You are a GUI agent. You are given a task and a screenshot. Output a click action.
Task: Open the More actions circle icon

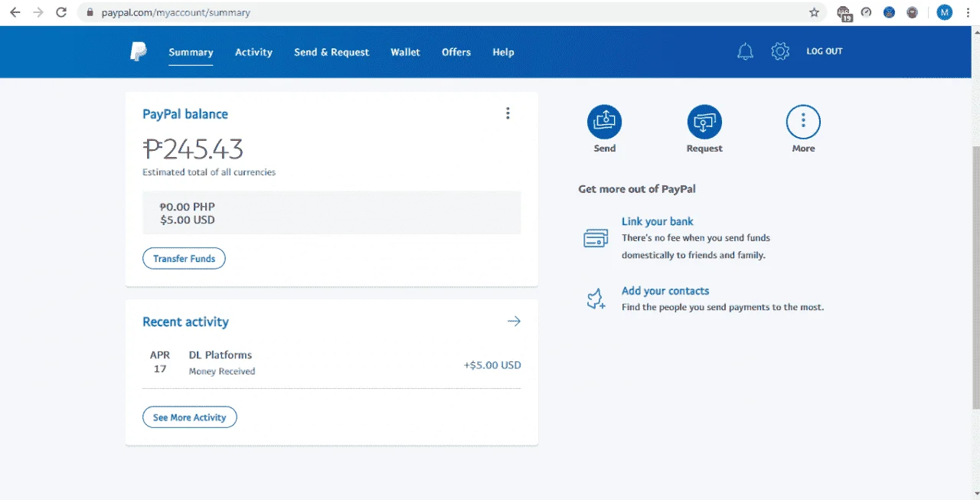(x=803, y=122)
